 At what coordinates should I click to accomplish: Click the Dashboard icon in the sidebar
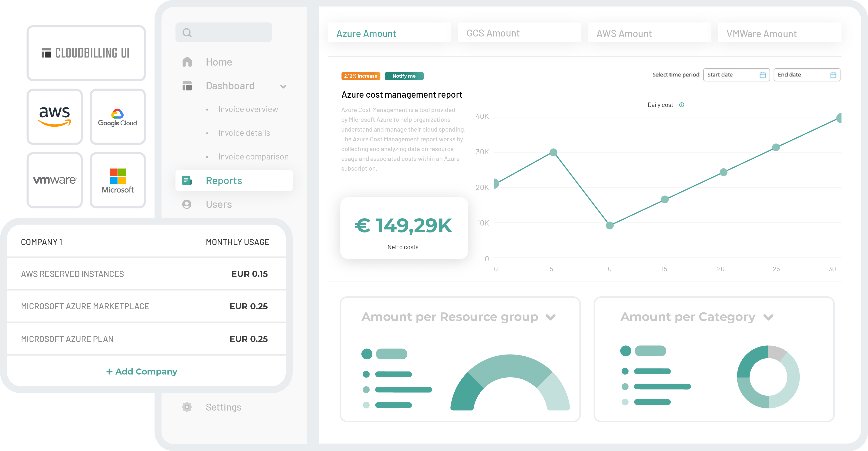[187, 86]
